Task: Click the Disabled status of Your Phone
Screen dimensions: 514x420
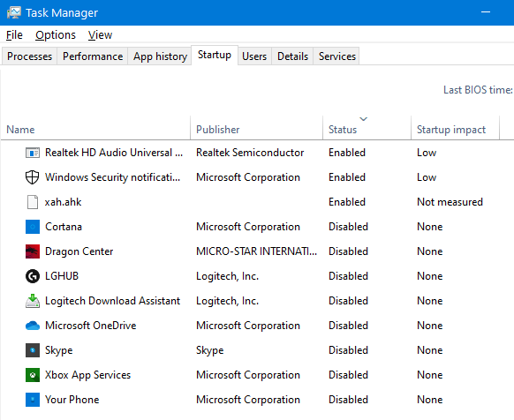Action: pyautogui.click(x=348, y=400)
